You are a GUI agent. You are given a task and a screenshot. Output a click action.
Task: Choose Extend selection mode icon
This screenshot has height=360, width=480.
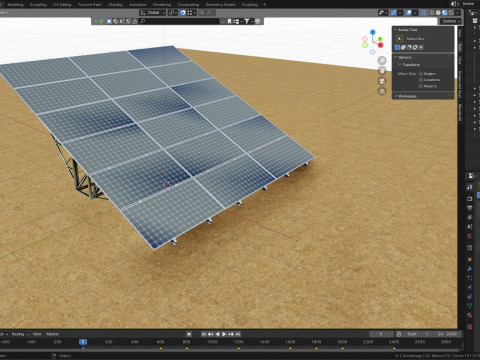pos(403,47)
